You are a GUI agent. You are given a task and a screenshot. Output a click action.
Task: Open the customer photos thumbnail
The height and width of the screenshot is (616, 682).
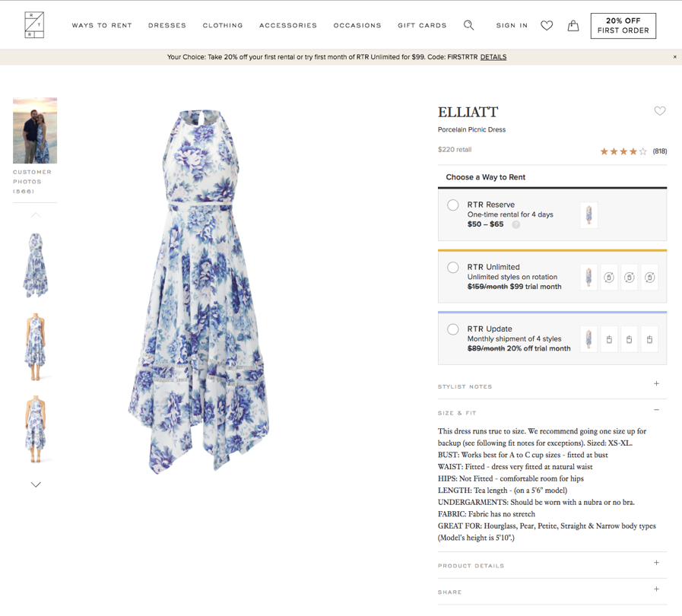pyautogui.click(x=35, y=131)
